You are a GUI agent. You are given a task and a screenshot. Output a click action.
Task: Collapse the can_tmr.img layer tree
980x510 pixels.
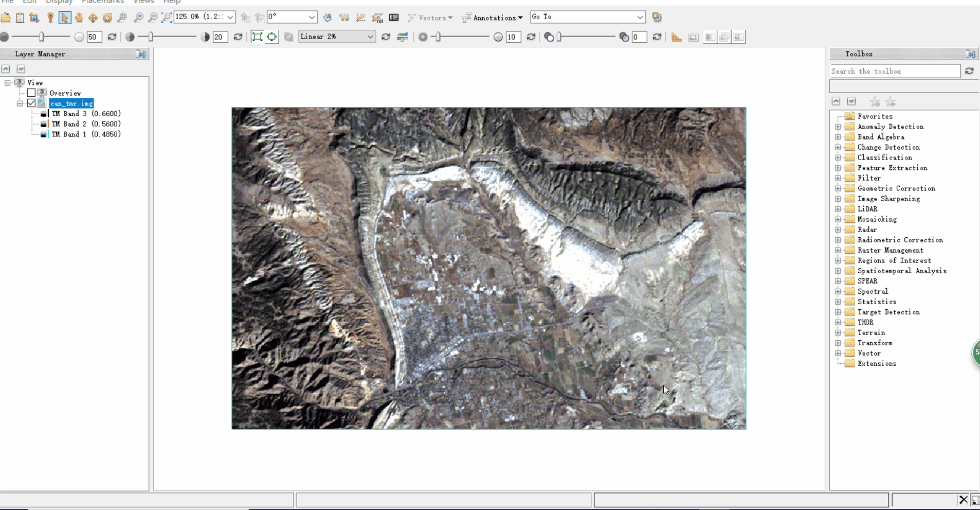click(20, 103)
